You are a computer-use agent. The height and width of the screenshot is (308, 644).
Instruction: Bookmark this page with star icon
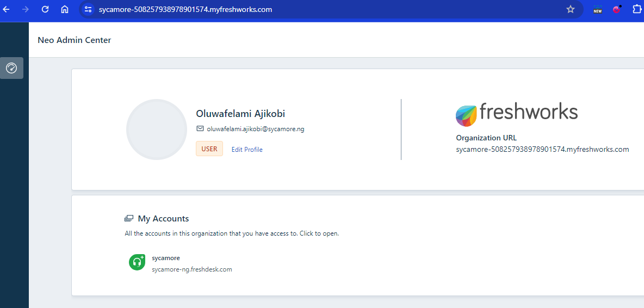pos(571,9)
